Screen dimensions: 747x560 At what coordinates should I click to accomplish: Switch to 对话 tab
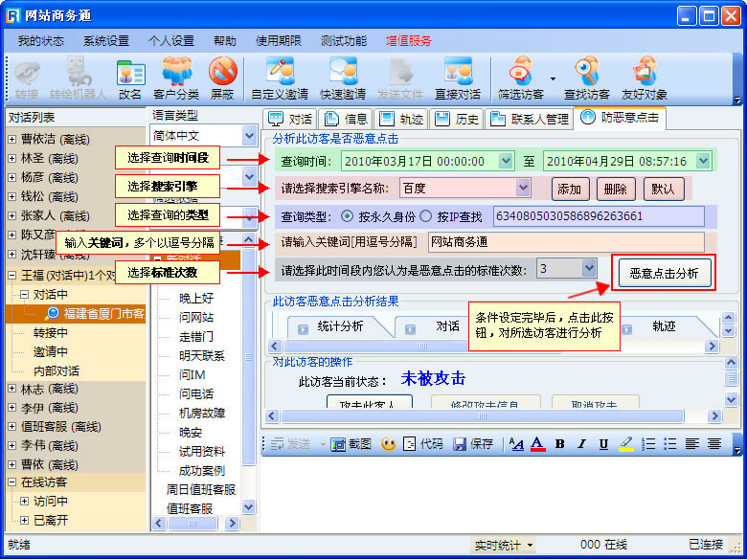(x=290, y=119)
